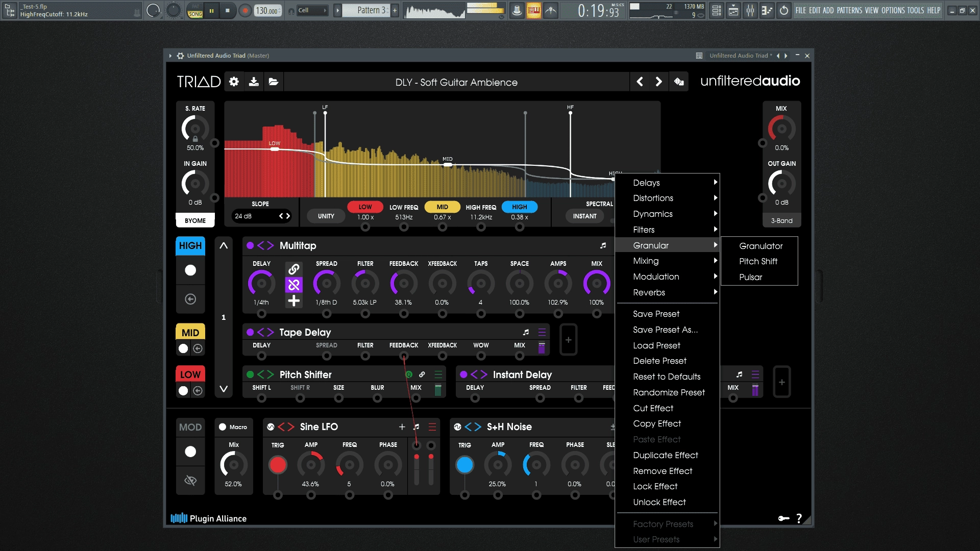Expand the Modulation submenu

tap(667, 277)
